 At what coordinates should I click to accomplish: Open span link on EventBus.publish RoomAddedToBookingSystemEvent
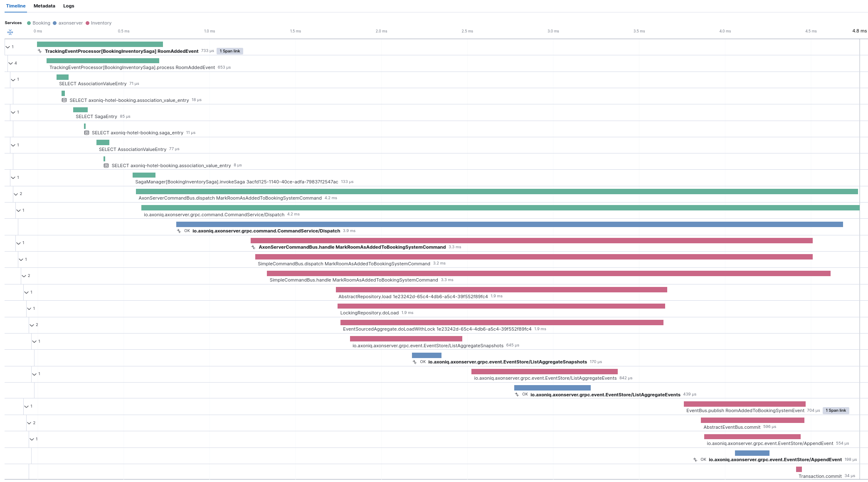tap(836, 410)
